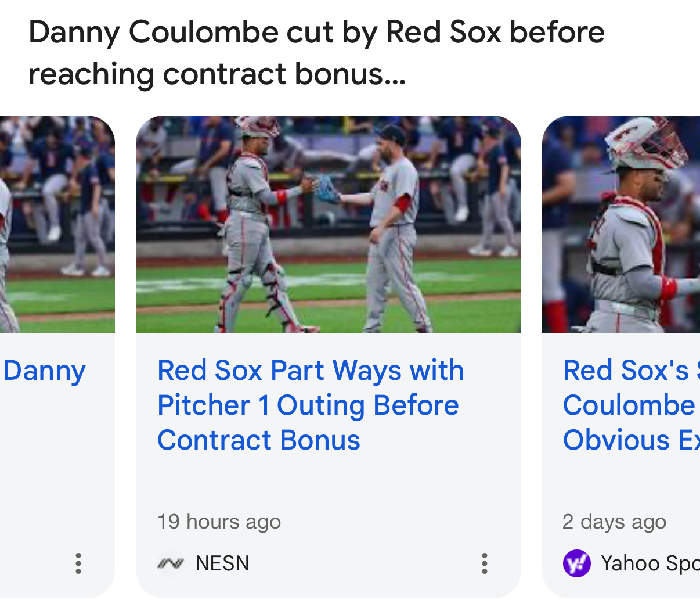Viewport: 700px width, 607px height.
Task: Click the NESN source name text
Action: tap(222, 563)
